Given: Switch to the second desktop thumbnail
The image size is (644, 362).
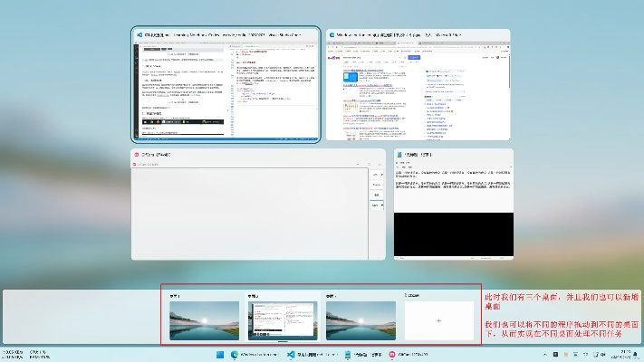Looking at the screenshot, I should coord(281,320).
